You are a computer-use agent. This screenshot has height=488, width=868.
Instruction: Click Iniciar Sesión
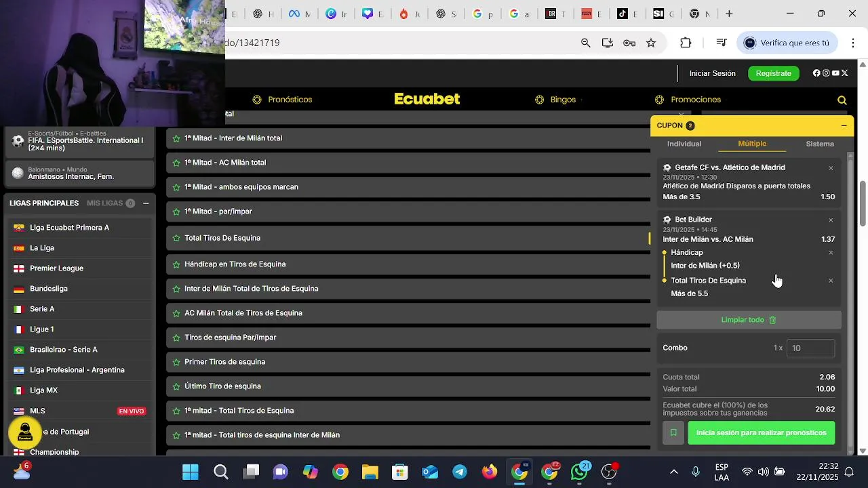(x=712, y=73)
